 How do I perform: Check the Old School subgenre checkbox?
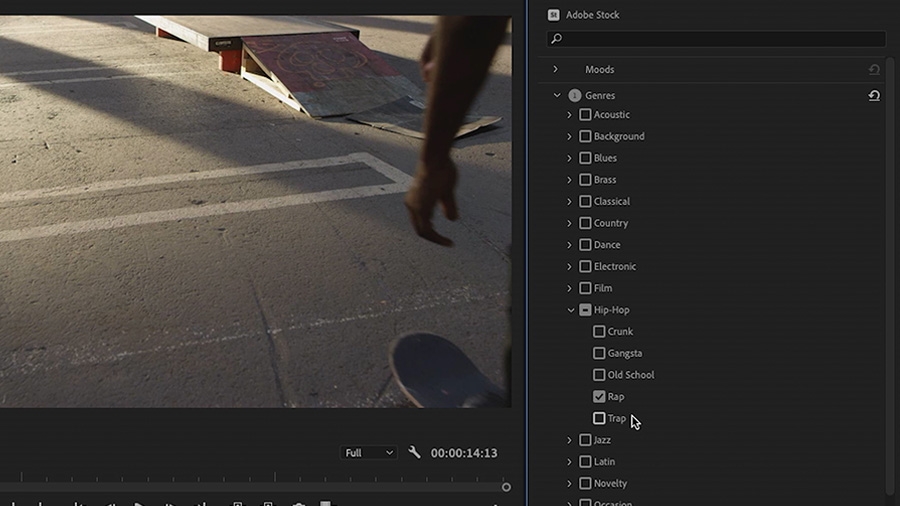point(599,375)
